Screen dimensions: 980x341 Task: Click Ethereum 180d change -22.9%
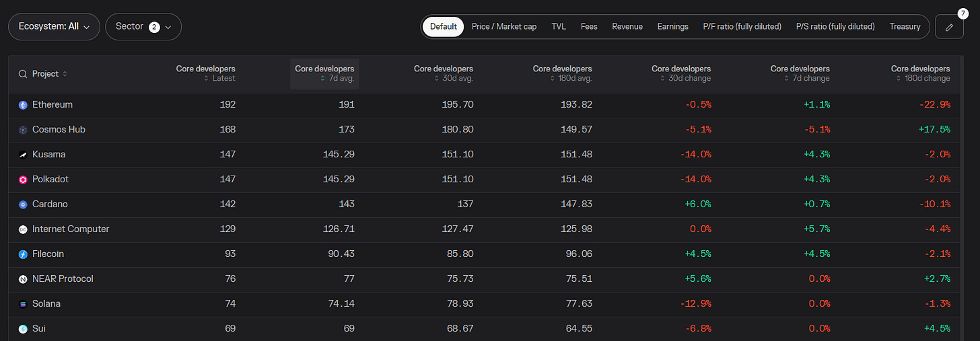point(934,105)
